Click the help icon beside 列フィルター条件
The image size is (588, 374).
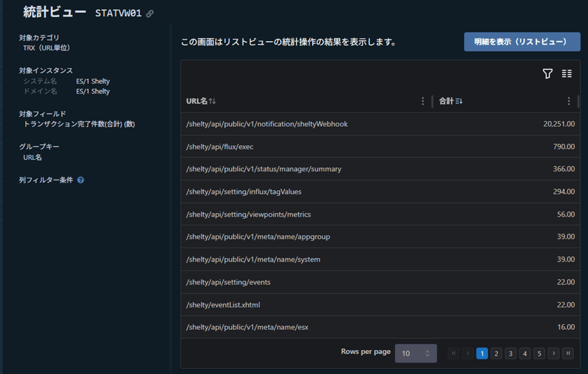[81, 180]
